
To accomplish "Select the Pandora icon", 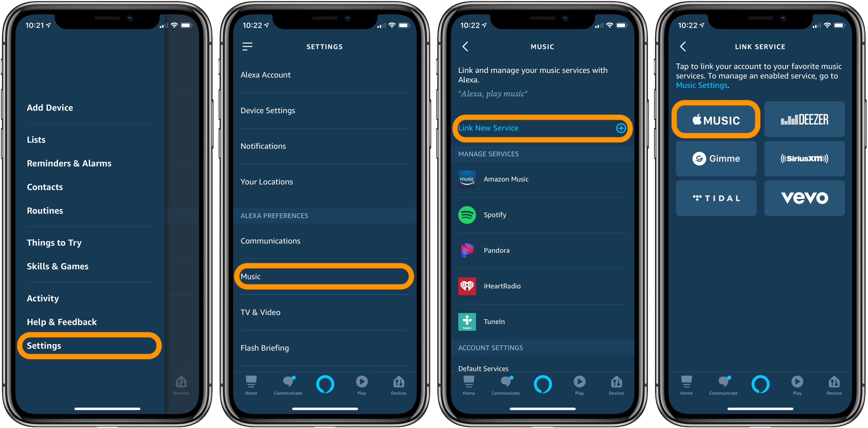I will point(468,250).
